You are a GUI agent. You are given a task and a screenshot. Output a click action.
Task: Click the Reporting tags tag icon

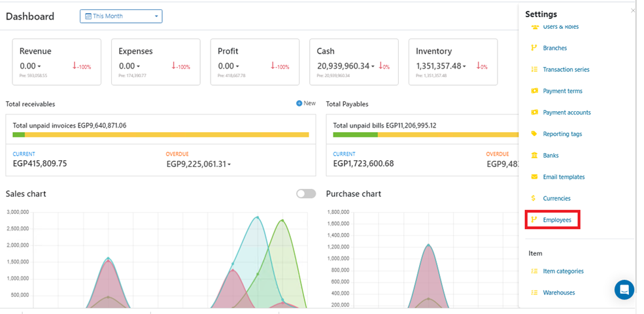click(534, 134)
